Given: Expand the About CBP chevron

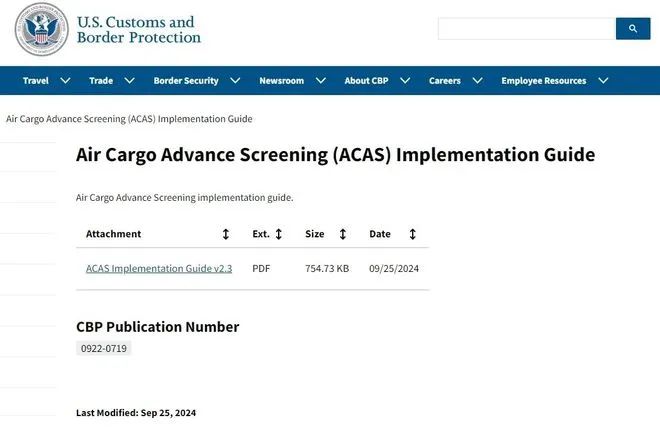Looking at the screenshot, I should pos(405,80).
